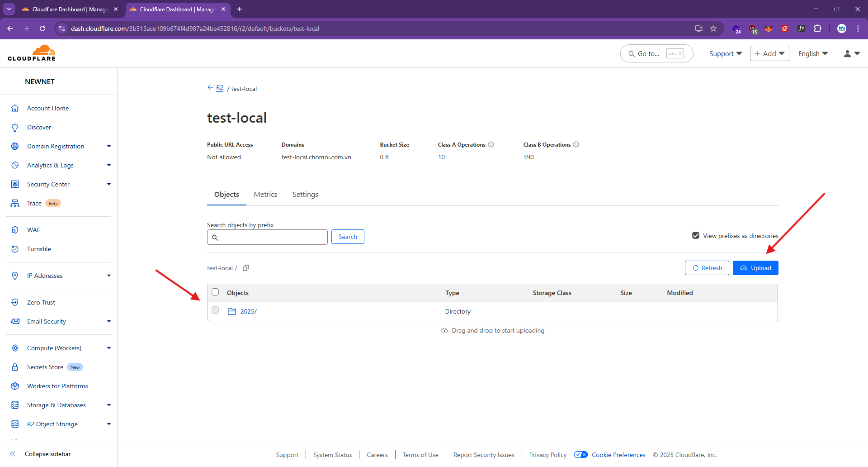The image size is (868, 467).
Task: Click the IP Addresses pin icon
Action: pos(15,276)
